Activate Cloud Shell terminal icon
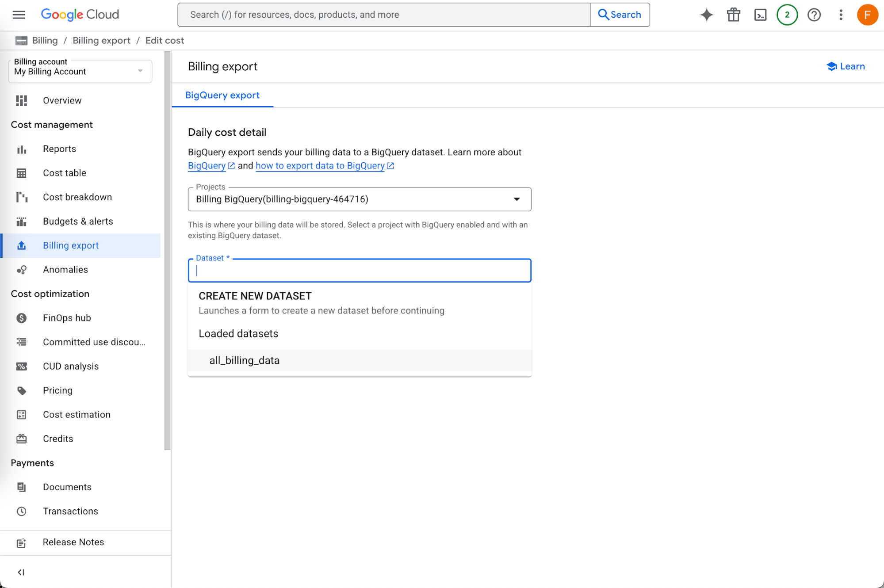This screenshot has width=884, height=588. click(760, 15)
